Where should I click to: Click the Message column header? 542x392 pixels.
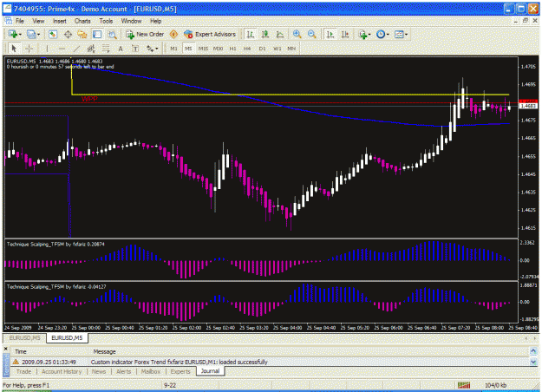104,351
